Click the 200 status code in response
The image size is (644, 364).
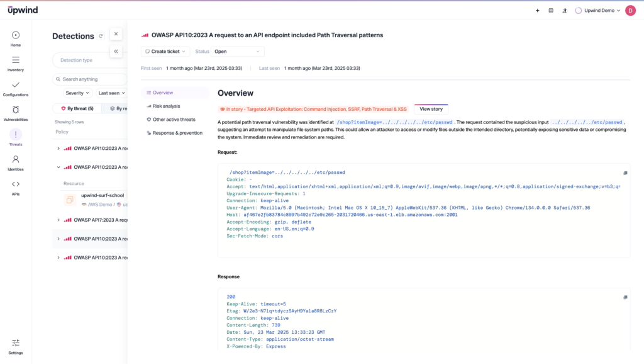231,297
